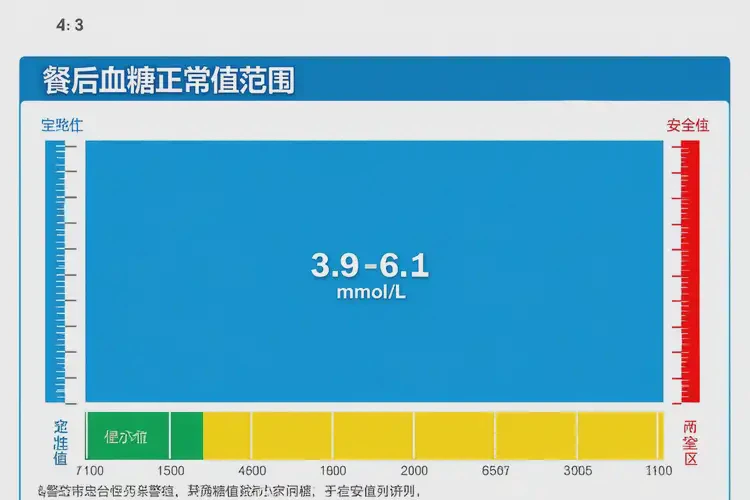Viewport: 750px width, 500px height.
Task: Click the red ruler scale on the right
Action: 689,270
